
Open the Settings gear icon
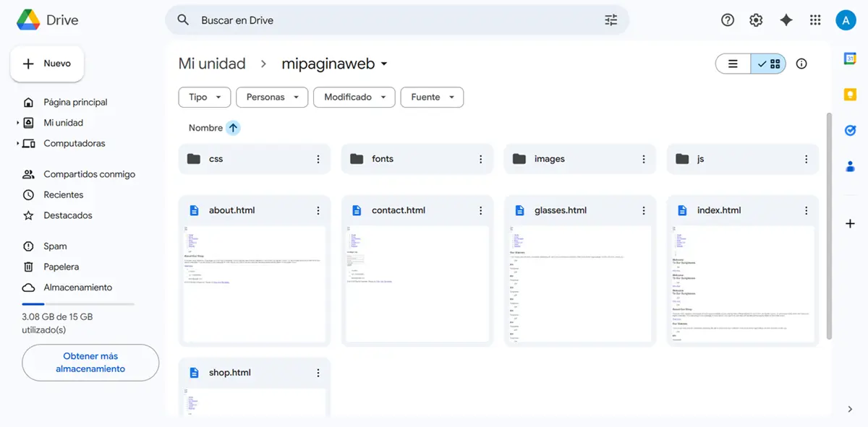point(756,20)
